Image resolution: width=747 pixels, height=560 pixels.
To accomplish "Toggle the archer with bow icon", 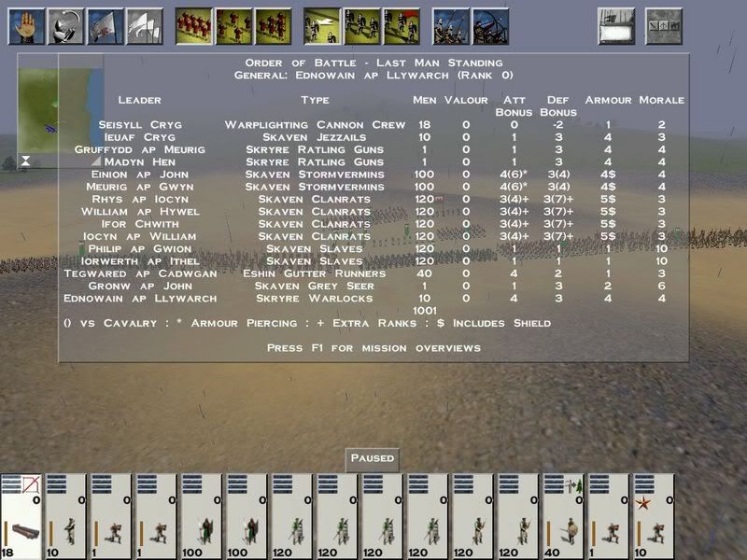I will click(490, 27).
